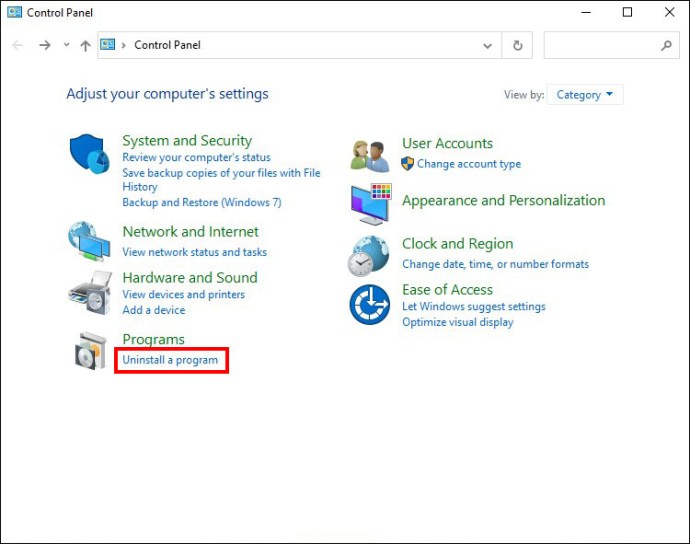Viewport: 690px width, 544px height.
Task: Open Ease of Access heading
Action: (x=448, y=290)
